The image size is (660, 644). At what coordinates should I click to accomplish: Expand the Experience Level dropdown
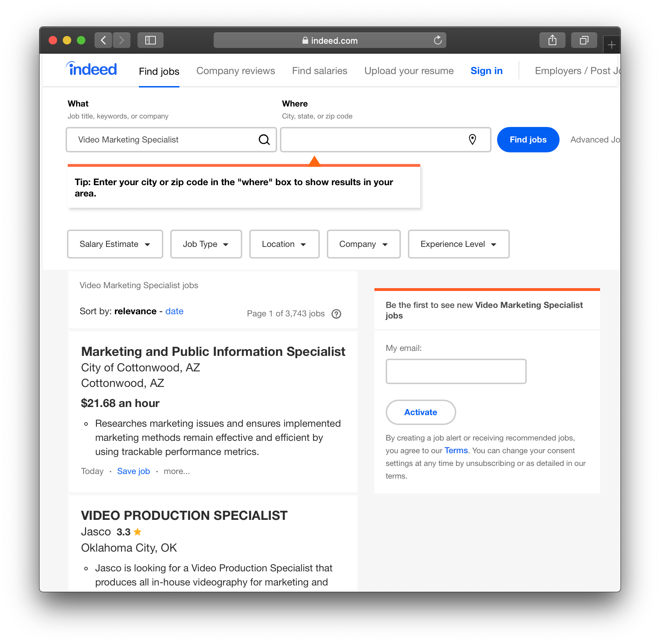tap(458, 244)
